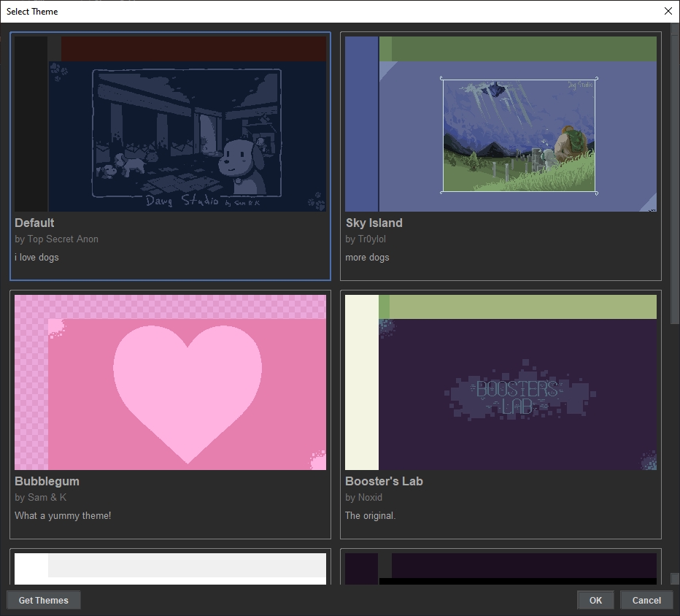Screen dimensions: 680x616
Task: Click the 'by Noxid' author text
Action: (x=363, y=498)
